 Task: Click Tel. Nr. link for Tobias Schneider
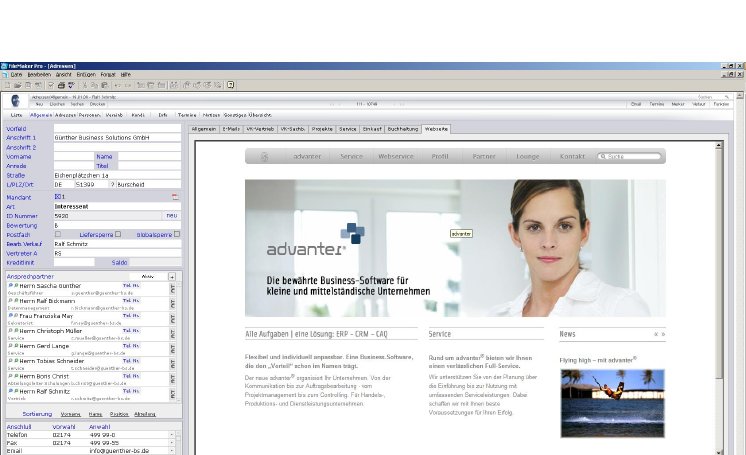pos(131,361)
